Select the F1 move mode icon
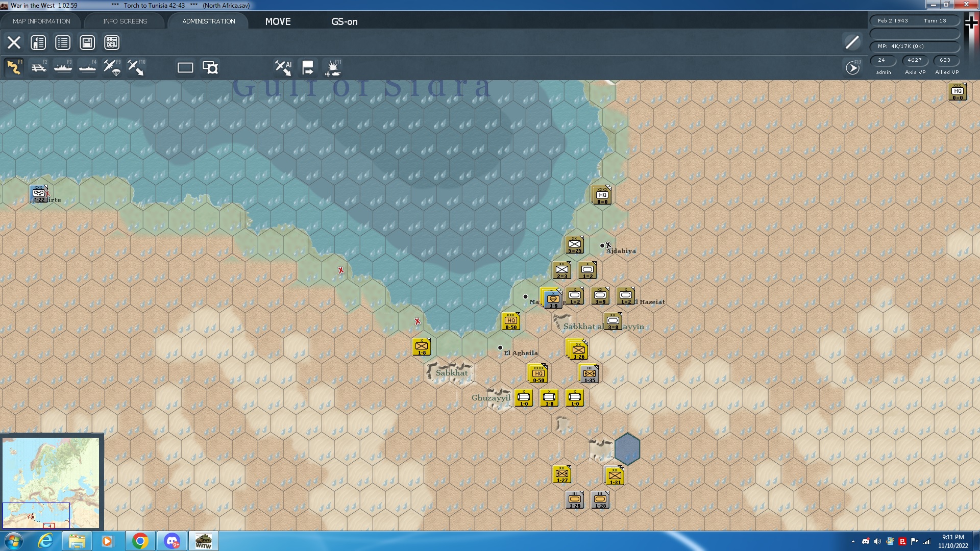 (14, 67)
